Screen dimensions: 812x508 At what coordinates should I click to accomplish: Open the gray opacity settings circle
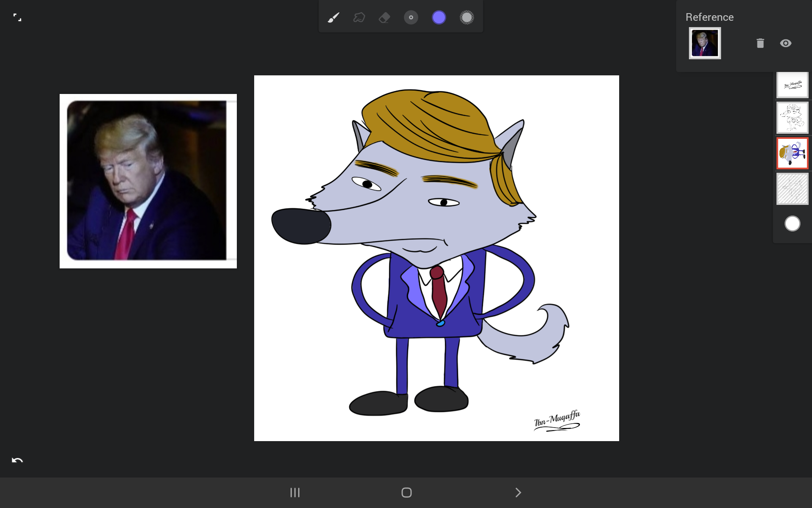[466, 18]
